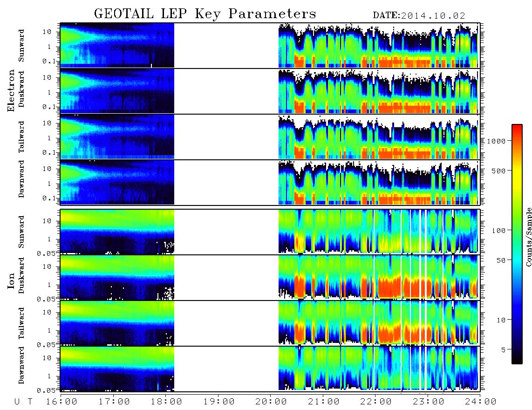Viewport: 532px width, 410px height.
Task: Click the 16:00 time tick label
Action: (61, 402)
